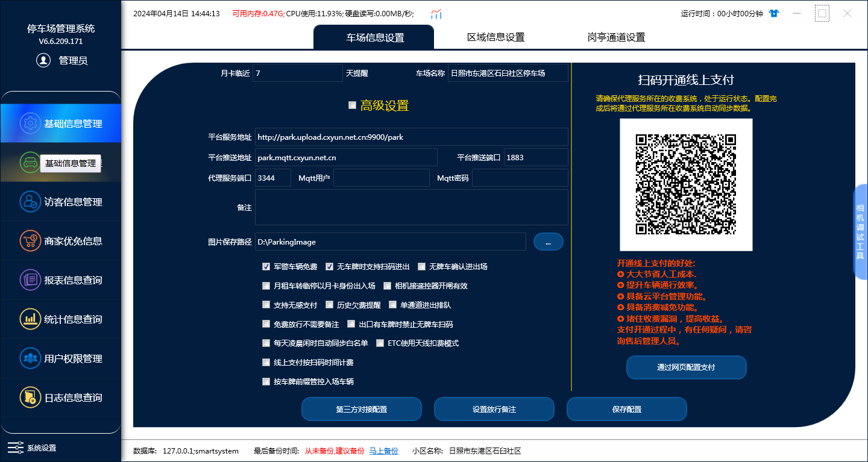Check 免费放行不需要备注
This screenshot has width=868, height=462.
[266, 324]
